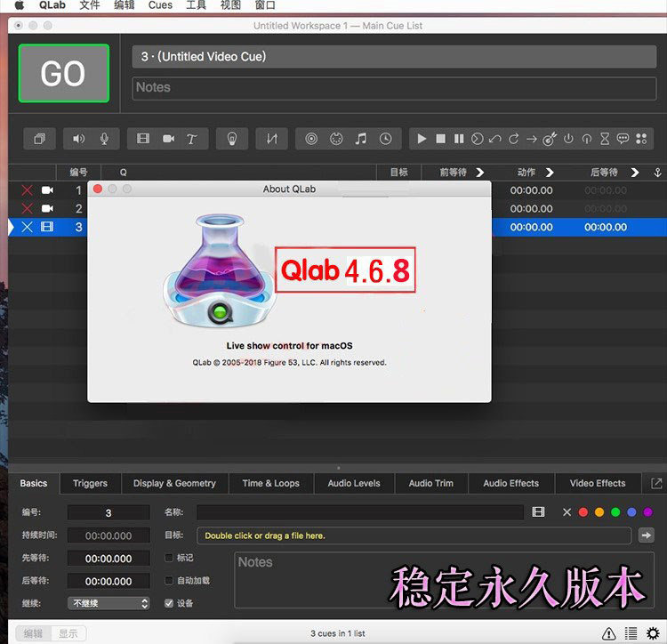Enable the 自动加载 auto-load checkbox

(x=169, y=580)
